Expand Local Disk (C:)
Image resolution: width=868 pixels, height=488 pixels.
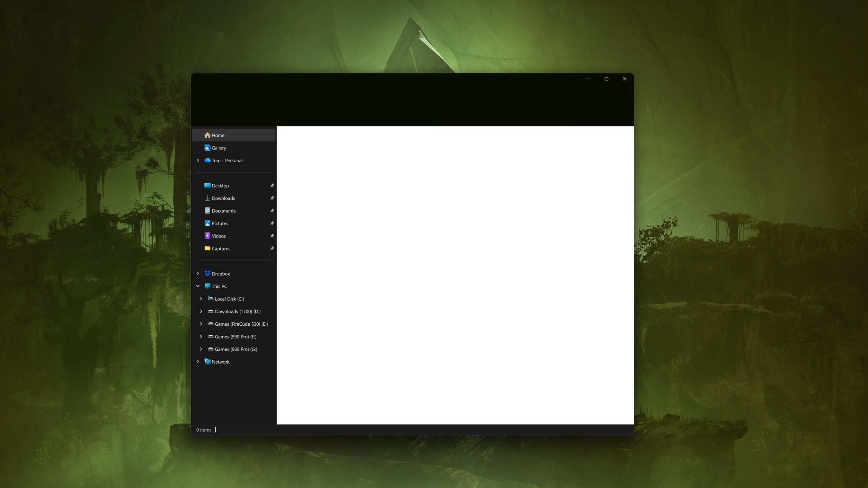201,299
